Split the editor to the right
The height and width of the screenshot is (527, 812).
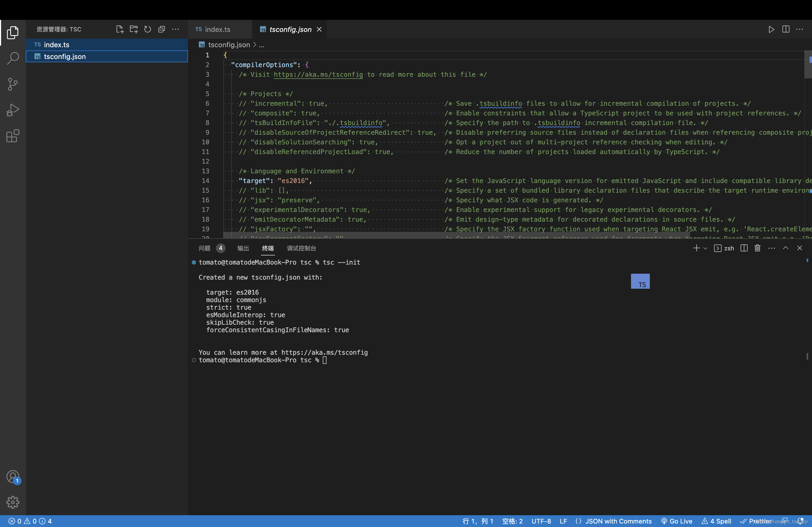(x=786, y=29)
